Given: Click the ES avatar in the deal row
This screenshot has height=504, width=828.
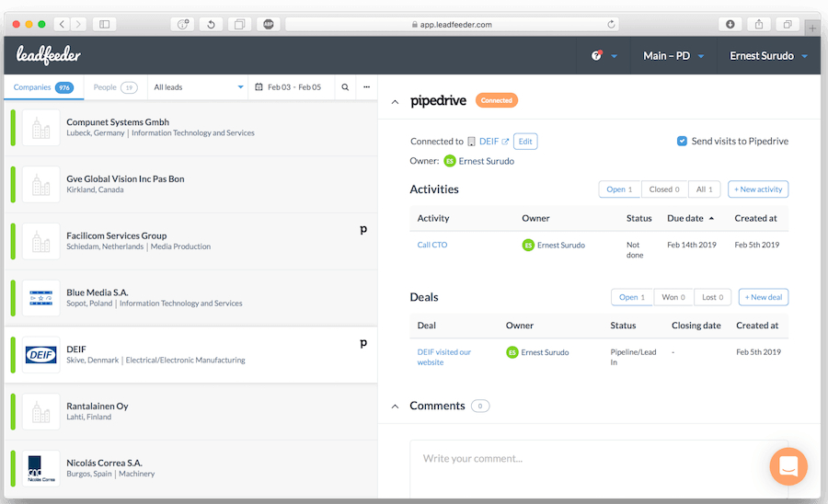Looking at the screenshot, I should point(512,352).
